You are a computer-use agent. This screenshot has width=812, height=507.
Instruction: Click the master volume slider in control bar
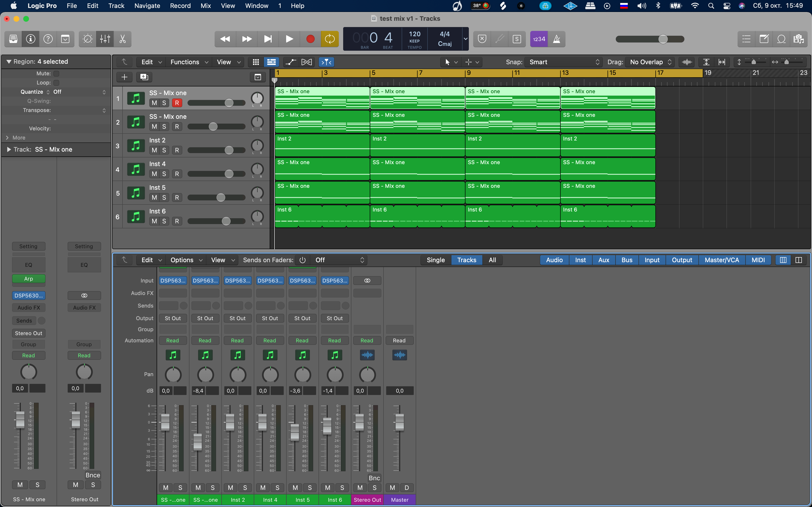coord(650,39)
